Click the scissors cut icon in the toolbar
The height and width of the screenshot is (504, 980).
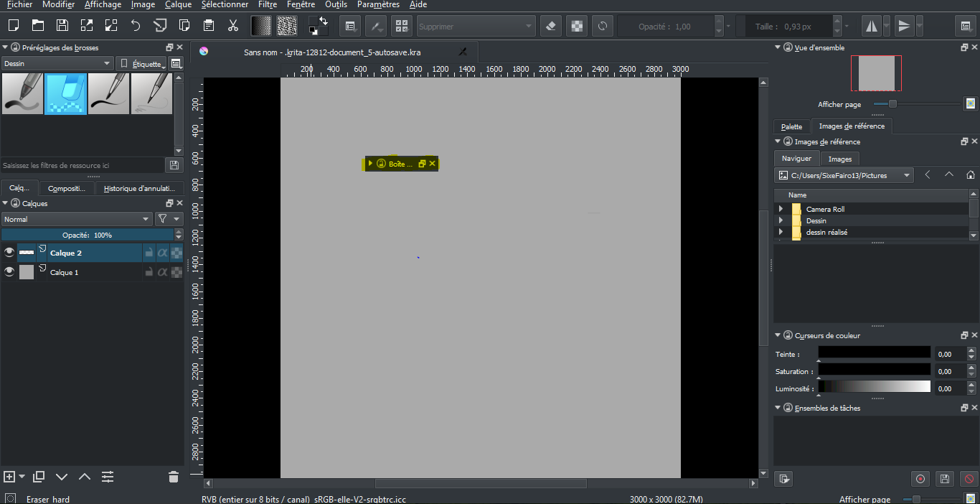[232, 25]
